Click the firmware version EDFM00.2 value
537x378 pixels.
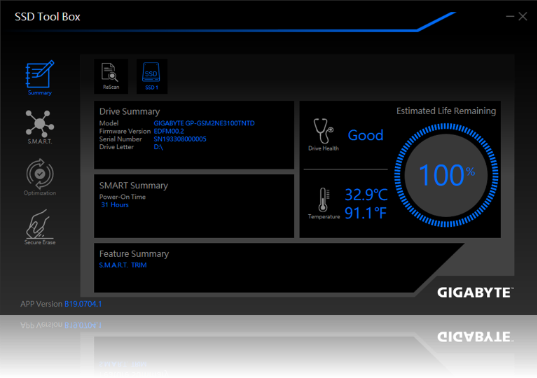tap(169, 131)
